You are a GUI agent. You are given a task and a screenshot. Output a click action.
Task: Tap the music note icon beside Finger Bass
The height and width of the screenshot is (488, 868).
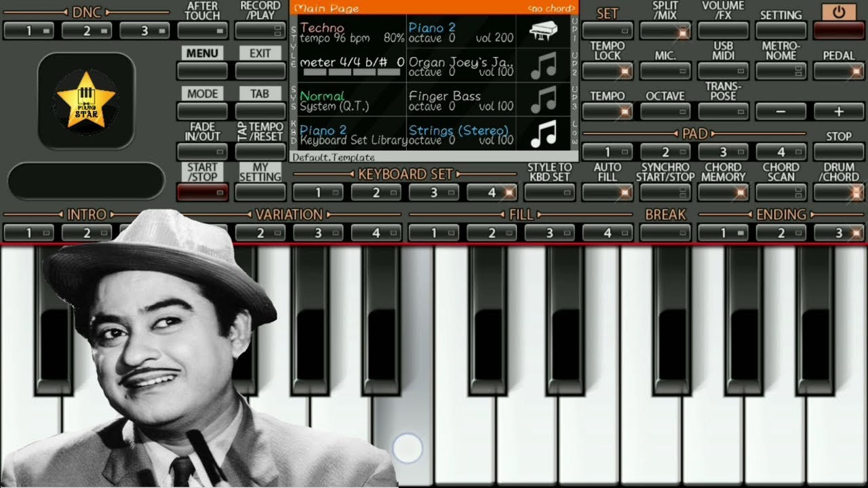point(542,100)
